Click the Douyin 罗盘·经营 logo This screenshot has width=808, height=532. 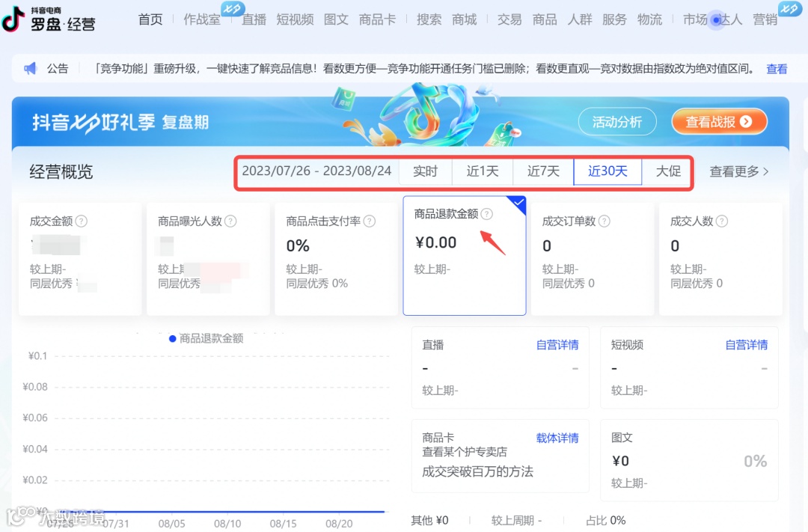point(49,19)
